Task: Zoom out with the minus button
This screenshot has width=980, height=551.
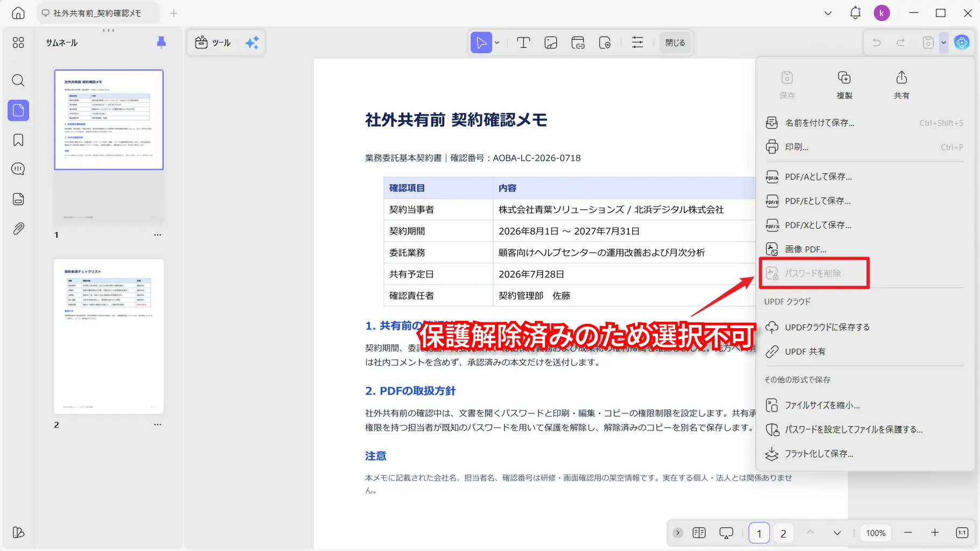Action: pos(908,533)
